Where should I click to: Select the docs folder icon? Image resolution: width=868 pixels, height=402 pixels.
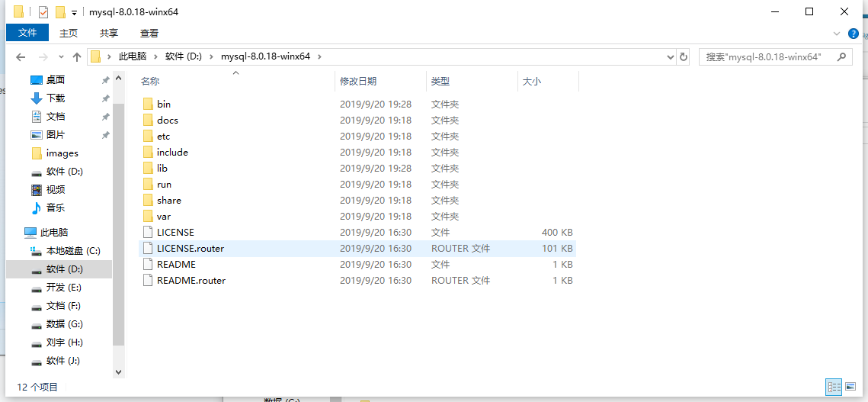coord(147,120)
